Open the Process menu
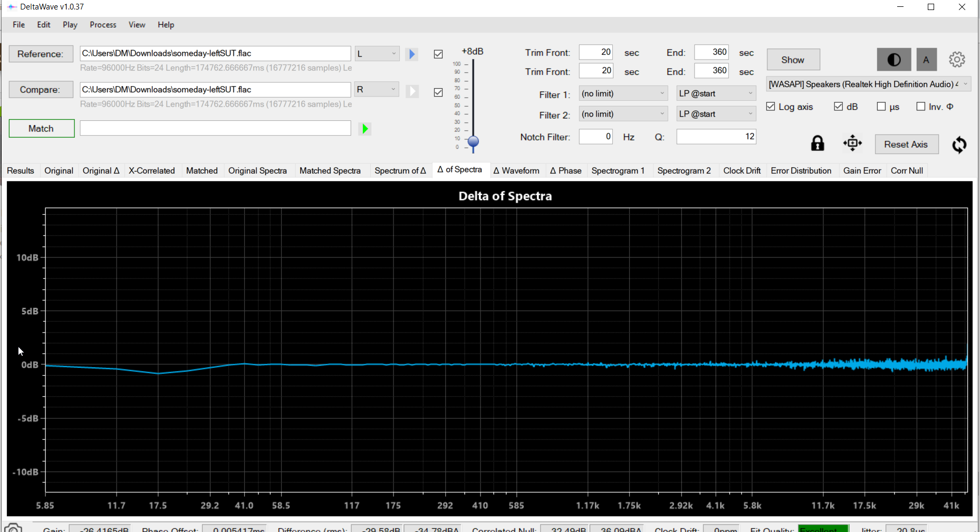This screenshot has width=980, height=532. coord(103,25)
